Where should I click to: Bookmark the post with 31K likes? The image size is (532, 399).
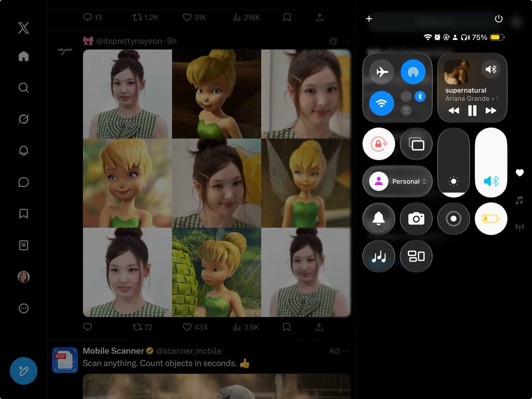click(x=287, y=17)
